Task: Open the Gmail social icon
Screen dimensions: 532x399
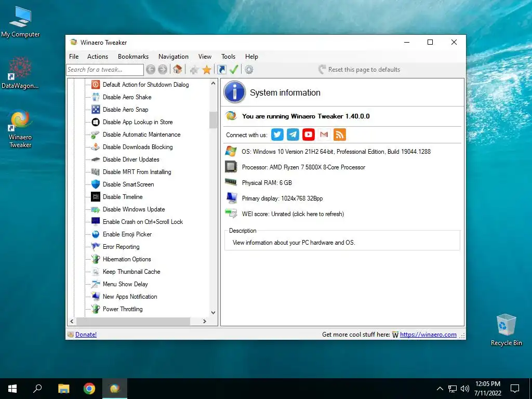Action: coord(324,135)
